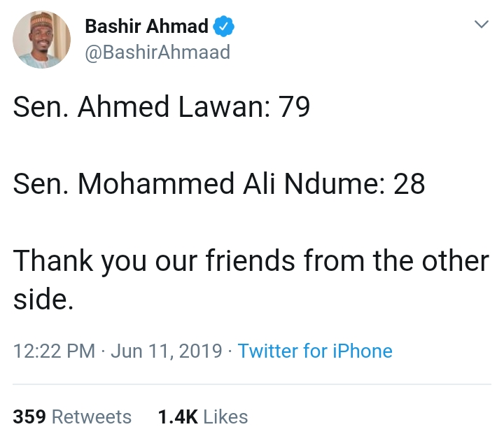Click the 'Sen.' prefix before Mohammed

[x=41, y=184]
